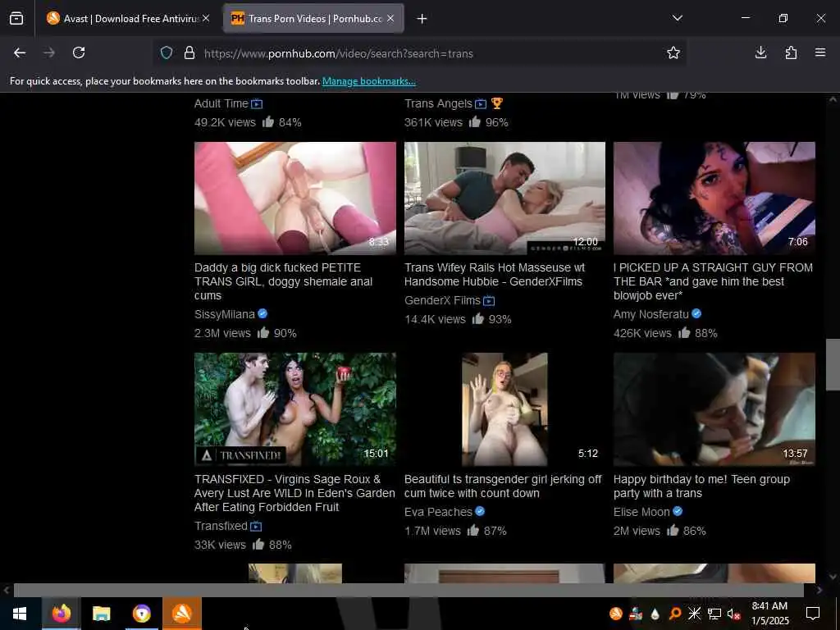Expand the list all tabs chevron
The width and height of the screenshot is (840, 630).
(x=677, y=18)
